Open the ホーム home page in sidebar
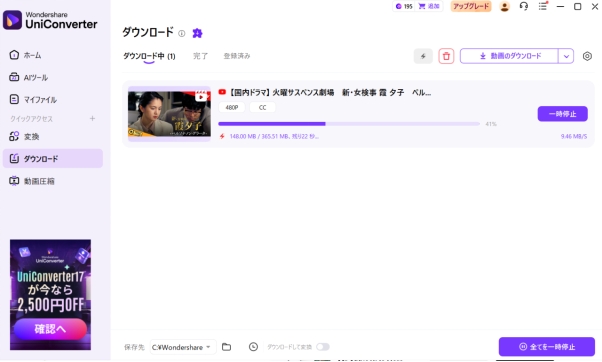 pyautogui.click(x=25, y=55)
